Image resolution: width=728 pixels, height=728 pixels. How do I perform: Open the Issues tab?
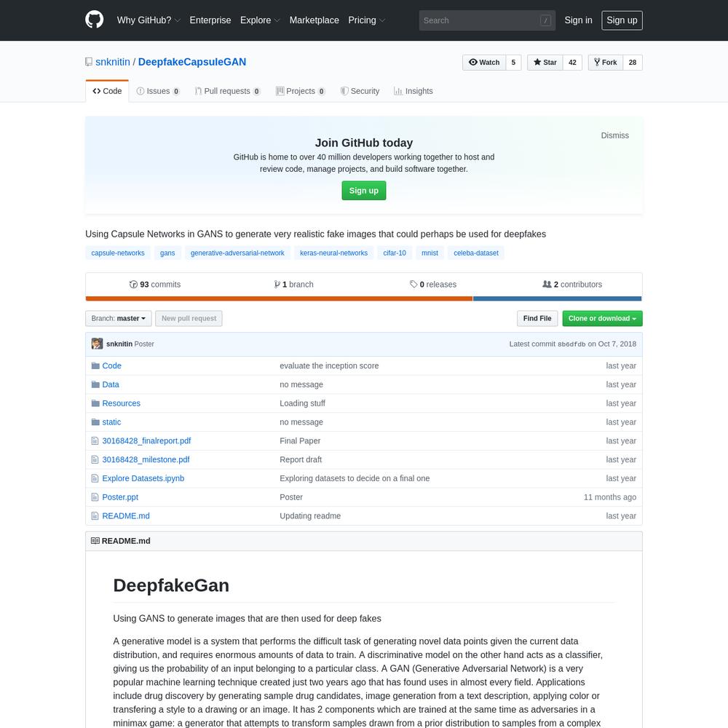coord(158,91)
